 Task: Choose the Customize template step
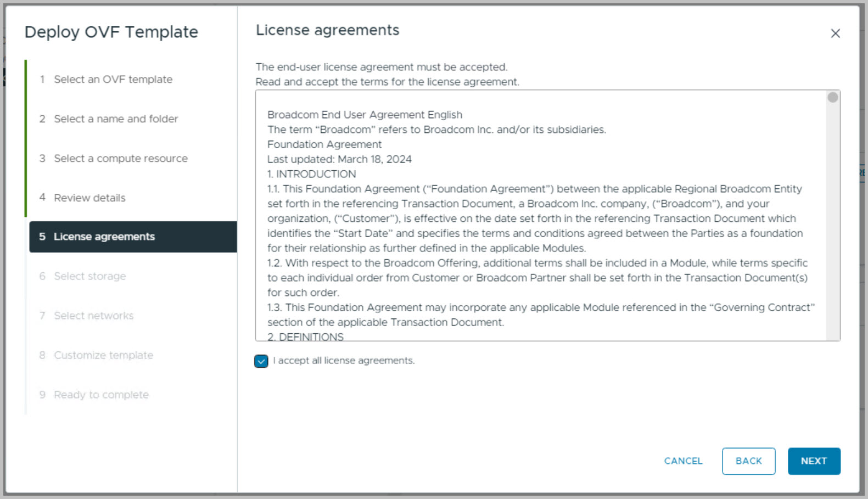pos(103,355)
